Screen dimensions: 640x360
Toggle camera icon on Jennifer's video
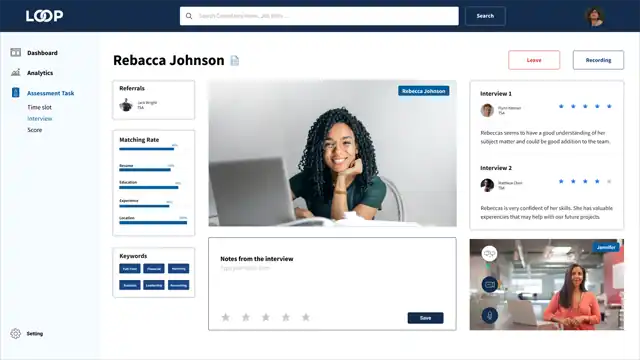[489, 284]
